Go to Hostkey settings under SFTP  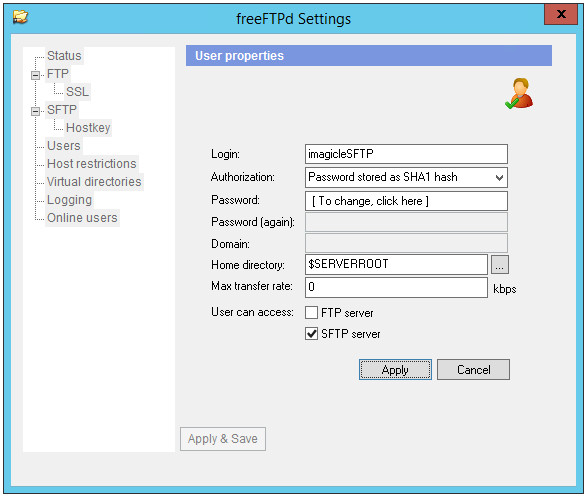pyautogui.click(x=88, y=128)
